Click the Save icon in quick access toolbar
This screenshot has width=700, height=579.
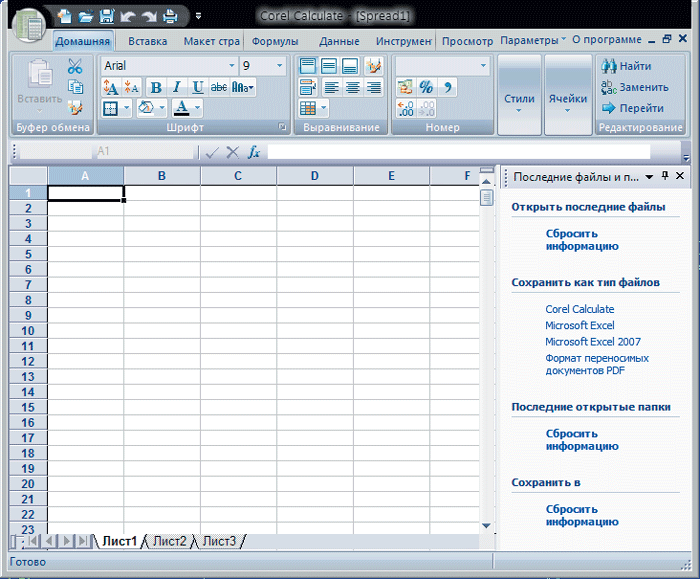[106, 16]
